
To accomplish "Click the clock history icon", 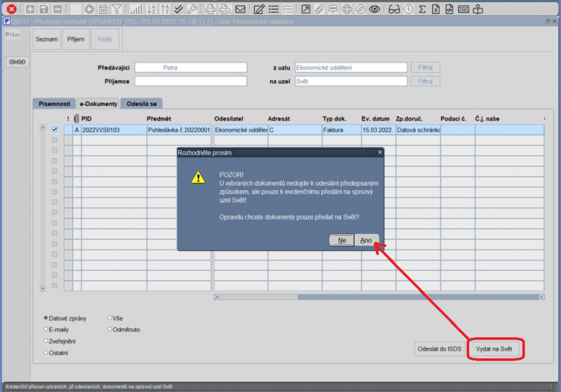I will tap(408, 9).
